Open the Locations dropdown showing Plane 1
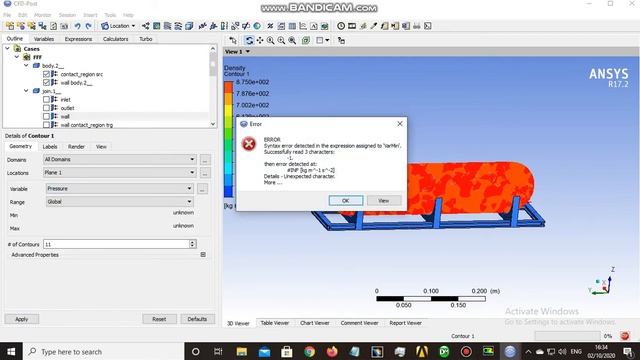This screenshot has height=360, width=640. pos(120,173)
